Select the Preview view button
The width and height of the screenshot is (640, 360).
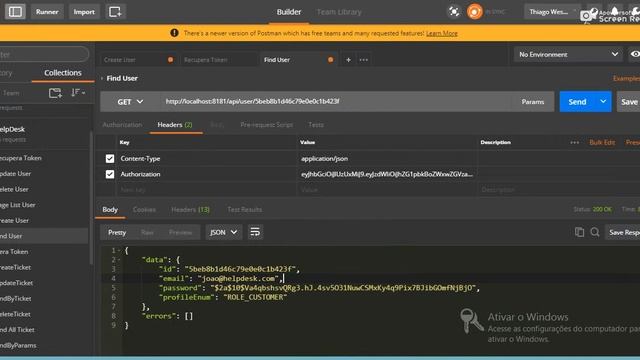tap(180, 232)
